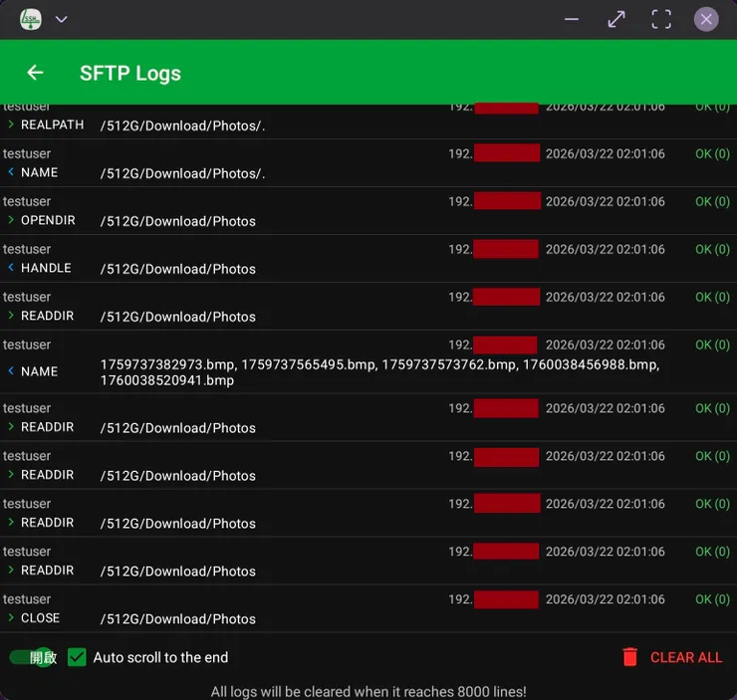Screen dimensions: 737x700
Task: Click the 192. IP address above OPENDIR
Action: pyautogui.click(x=494, y=201)
